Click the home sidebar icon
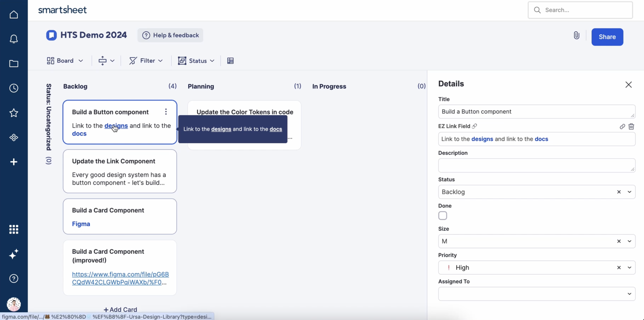644x320 pixels. [14, 14]
